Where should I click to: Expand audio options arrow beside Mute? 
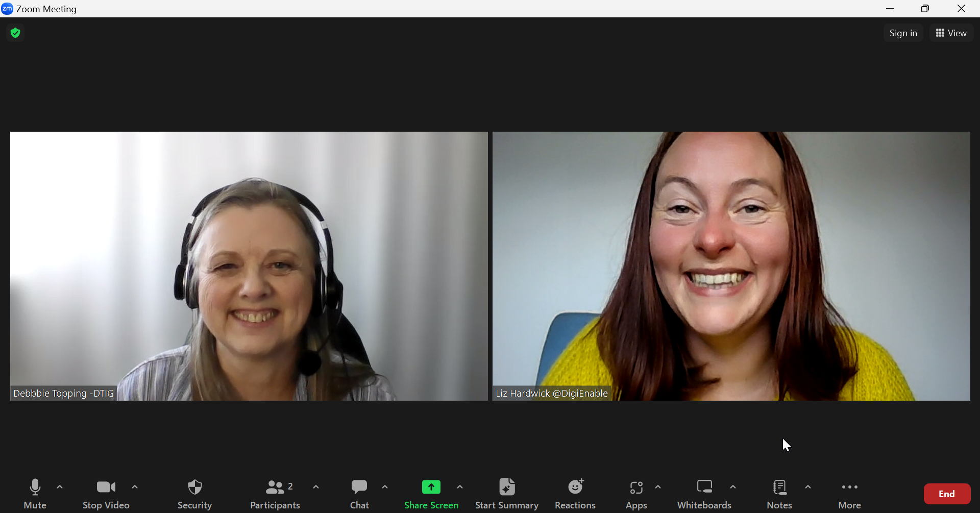(60, 487)
